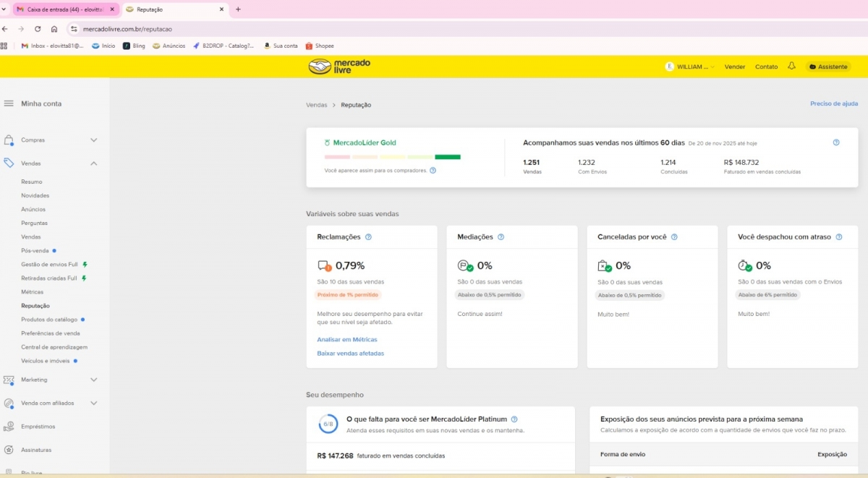Click the Empréstimos hand-with-coin icon
Viewport: 868px width, 478px height.
click(x=7, y=427)
